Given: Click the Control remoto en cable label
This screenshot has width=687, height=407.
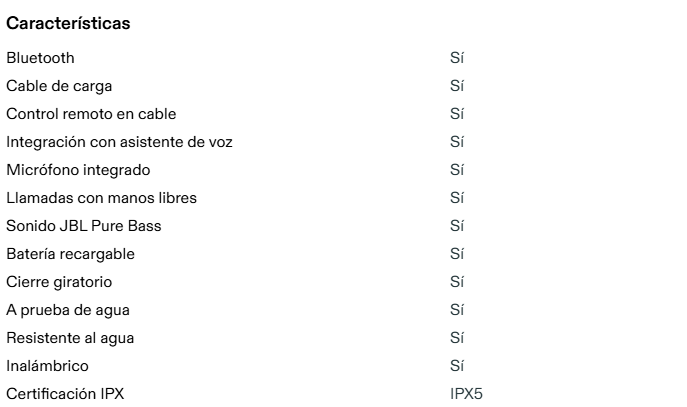Looking at the screenshot, I should point(91,114).
